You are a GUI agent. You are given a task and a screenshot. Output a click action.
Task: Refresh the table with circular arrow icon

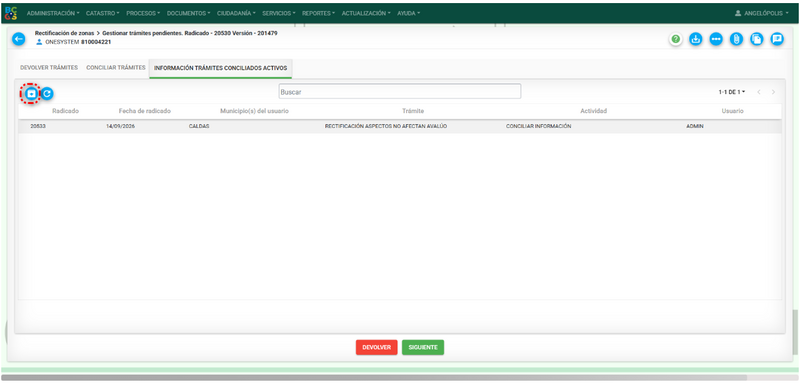pyautogui.click(x=47, y=93)
